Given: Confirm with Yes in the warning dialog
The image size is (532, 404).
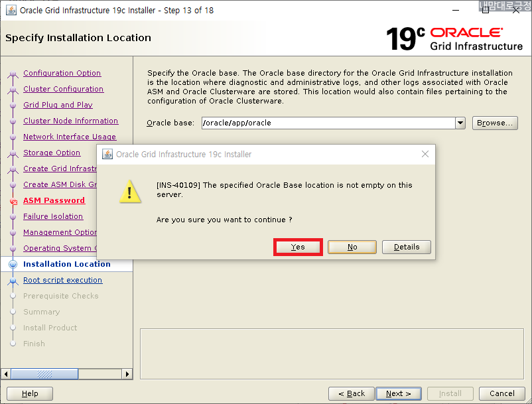Looking at the screenshot, I should (298, 247).
